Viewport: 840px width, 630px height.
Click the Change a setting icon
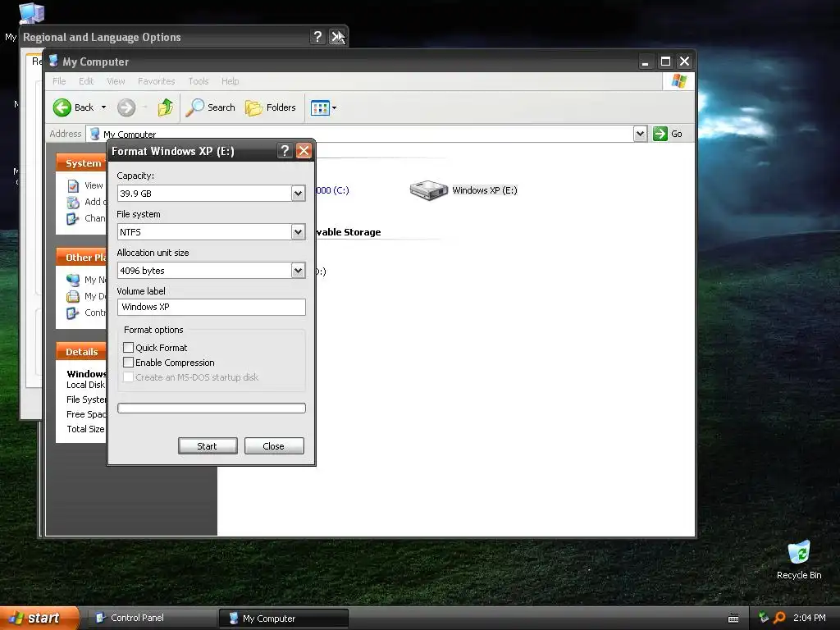click(72, 218)
